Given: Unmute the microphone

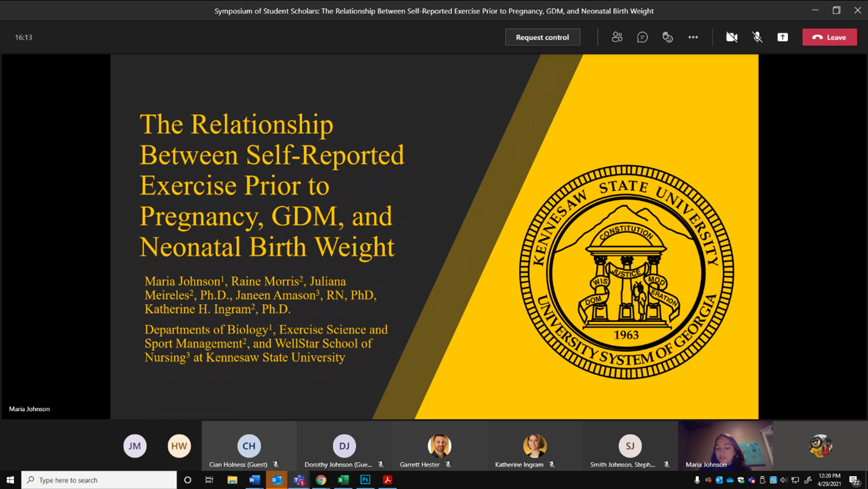Looking at the screenshot, I should (757, 37).
